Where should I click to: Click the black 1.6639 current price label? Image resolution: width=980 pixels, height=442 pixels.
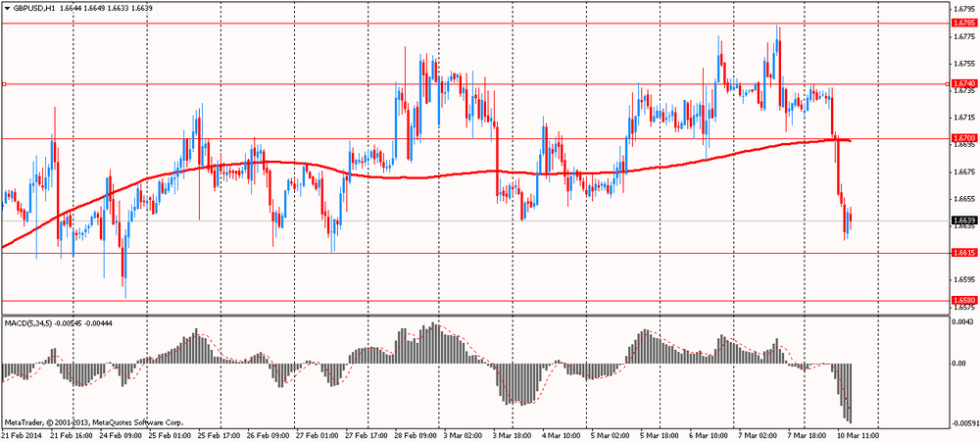coord(963,221)
